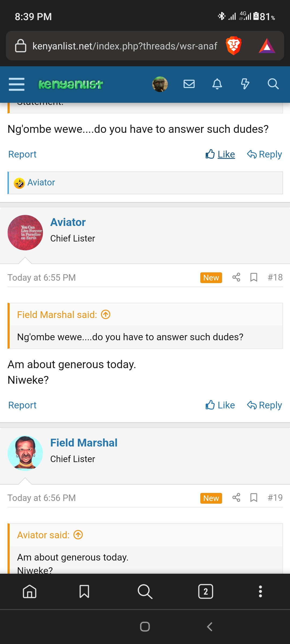This screenshot has width=290, height=644.
Task: Tap the address bar URL field
Action: click(125, 46)
